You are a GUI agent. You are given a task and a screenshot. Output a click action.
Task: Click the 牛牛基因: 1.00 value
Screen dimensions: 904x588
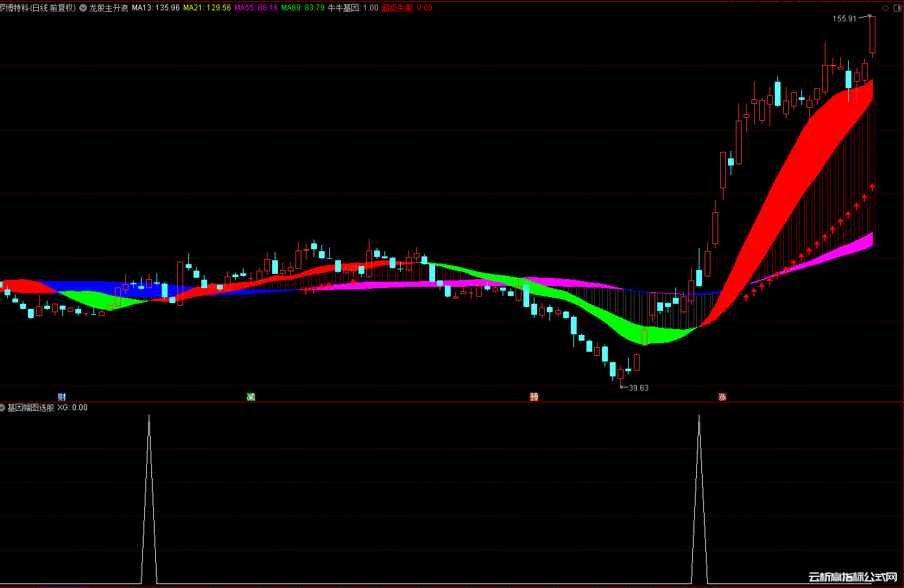[x=353, y=8]
